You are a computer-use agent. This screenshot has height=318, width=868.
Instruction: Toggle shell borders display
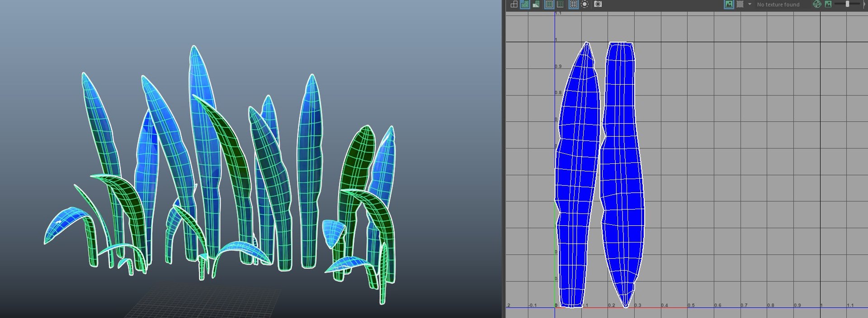click(549, 4)
